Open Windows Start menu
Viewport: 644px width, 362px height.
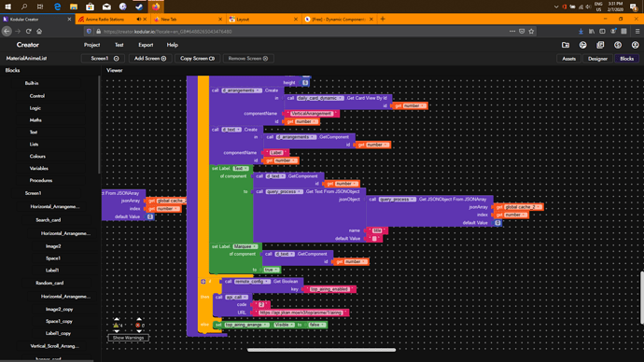click(7, 7)
